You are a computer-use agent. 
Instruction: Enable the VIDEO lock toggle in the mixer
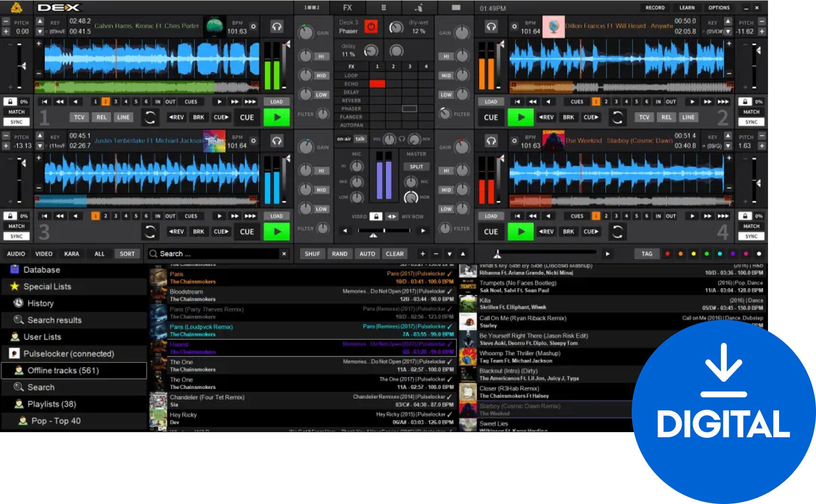[376, 216]
